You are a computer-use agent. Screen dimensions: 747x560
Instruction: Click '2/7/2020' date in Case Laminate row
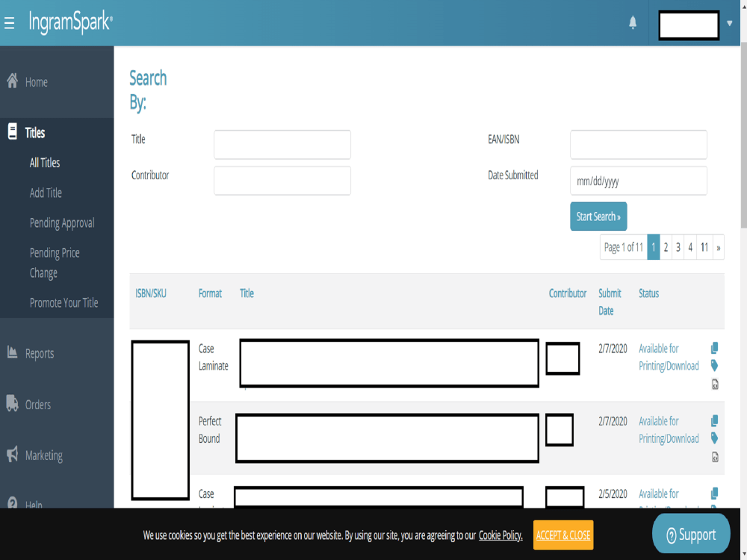click(613, 349)
